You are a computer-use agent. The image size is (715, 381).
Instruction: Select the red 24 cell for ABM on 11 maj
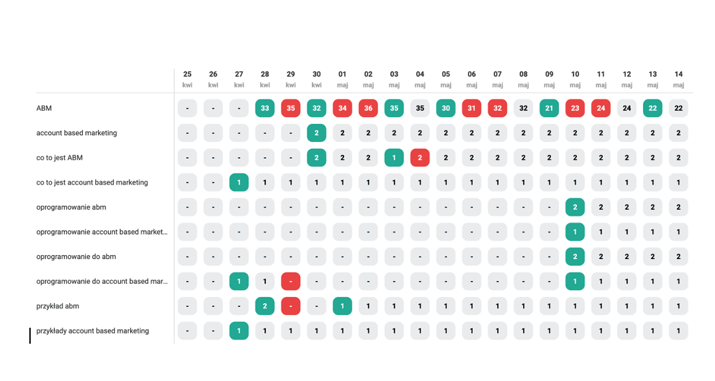pos(601,108)
